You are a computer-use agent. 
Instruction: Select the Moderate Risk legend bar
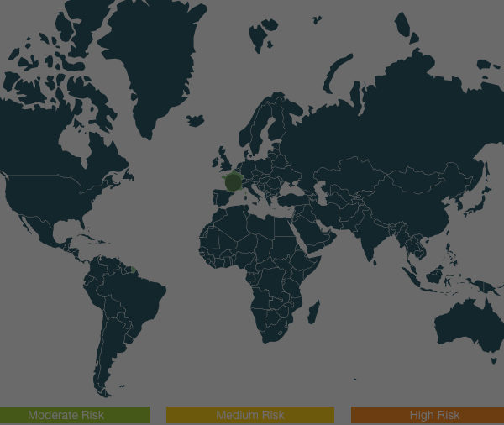point(74,415)
